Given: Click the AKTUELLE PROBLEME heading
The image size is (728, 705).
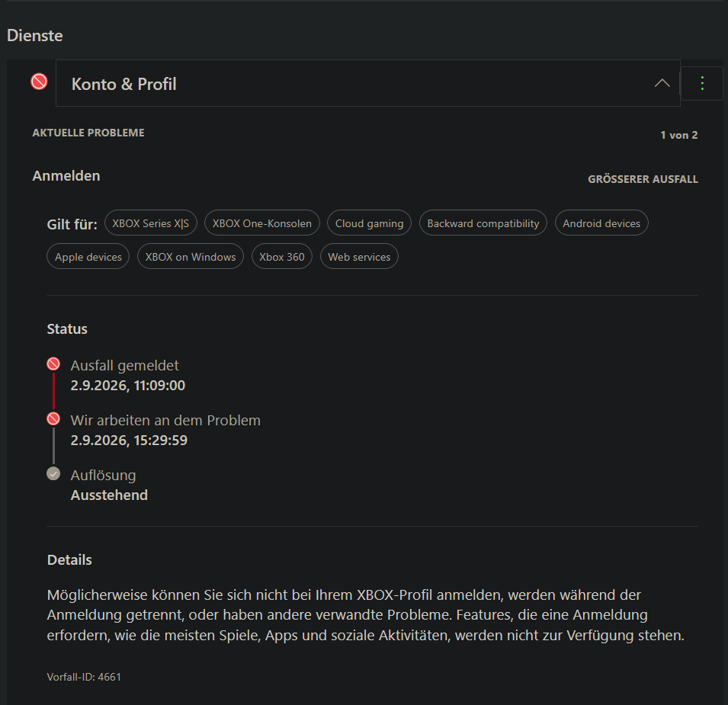Looking at the screenshot, I should (88, 133).
